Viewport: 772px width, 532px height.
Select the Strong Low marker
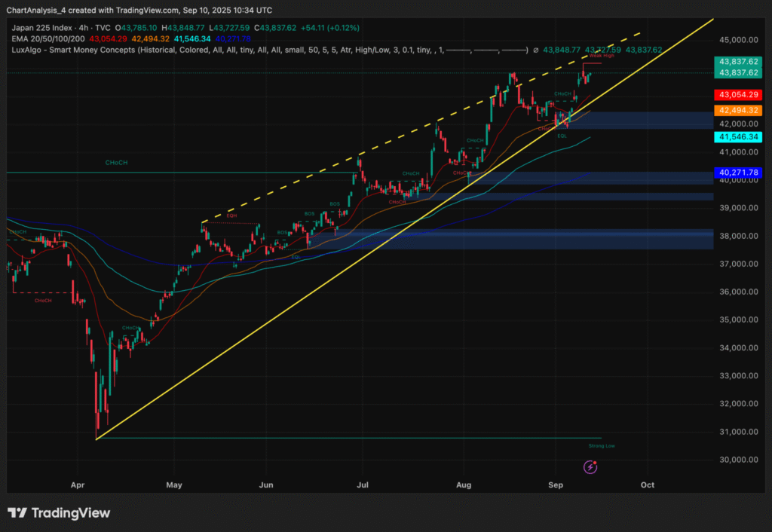(601, 446)
